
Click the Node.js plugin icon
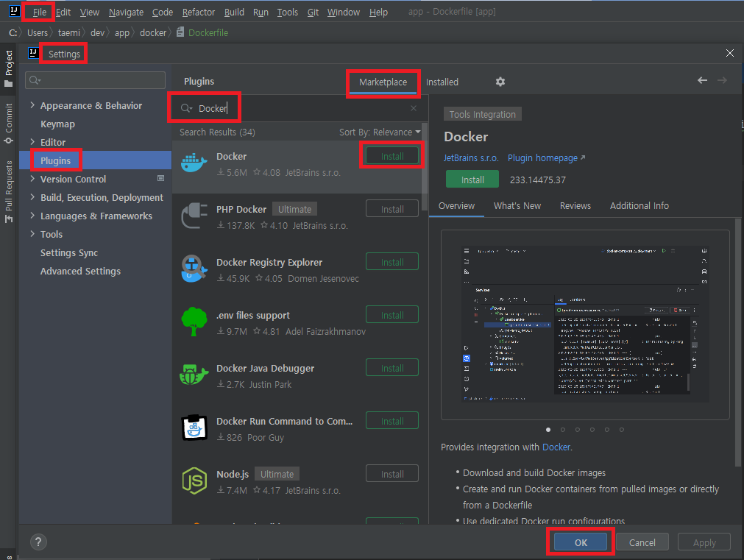194,481
